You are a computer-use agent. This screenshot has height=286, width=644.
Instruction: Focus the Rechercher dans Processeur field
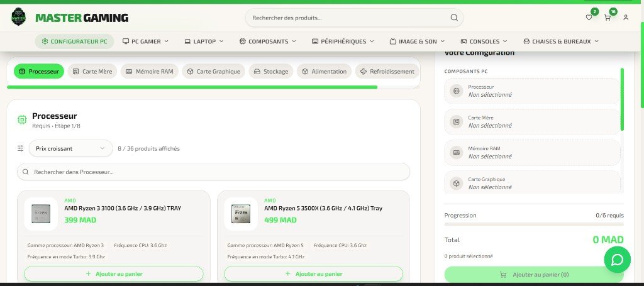pyautogui.click(x=214, y=172)
